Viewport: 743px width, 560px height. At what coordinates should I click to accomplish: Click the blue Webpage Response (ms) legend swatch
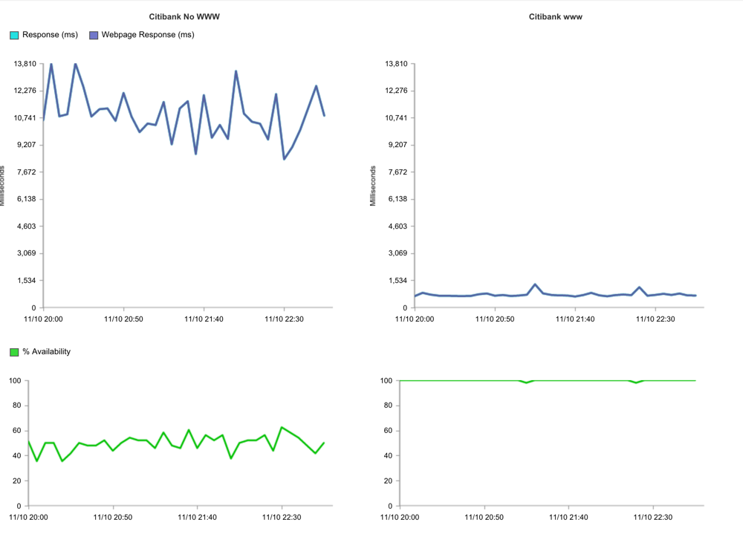pyautogui.click(x=94, y=35)
